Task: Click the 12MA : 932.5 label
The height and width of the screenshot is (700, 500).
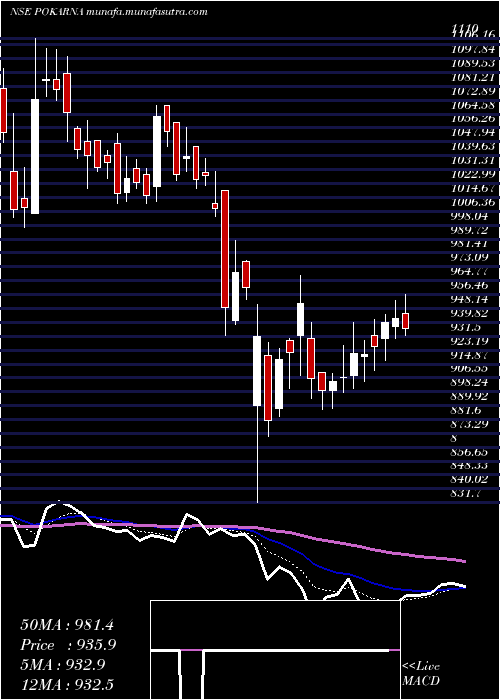Action: click(67, 684)
